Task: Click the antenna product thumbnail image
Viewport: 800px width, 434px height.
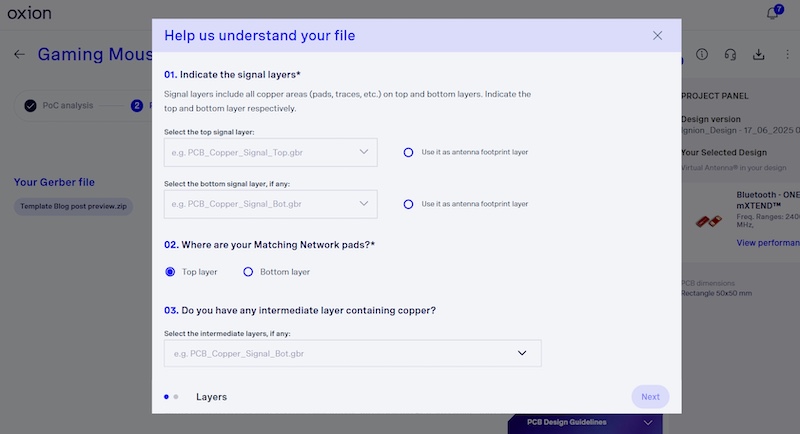Action: pos(709,221)
